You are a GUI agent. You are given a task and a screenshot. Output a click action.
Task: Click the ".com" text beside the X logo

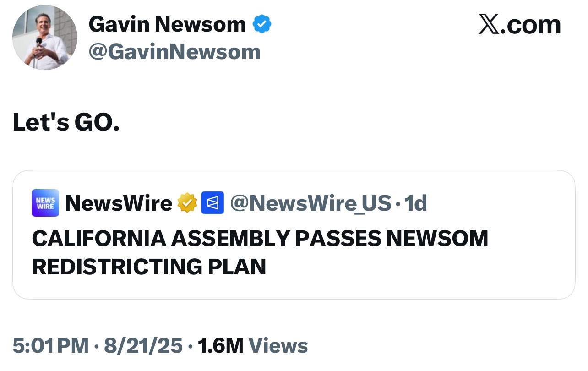(531, 25)
